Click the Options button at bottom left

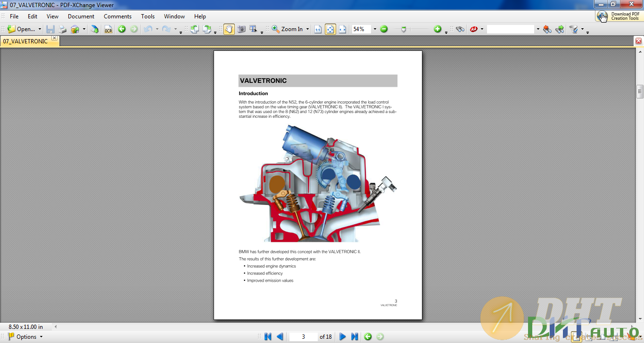(x=25, y=336)
